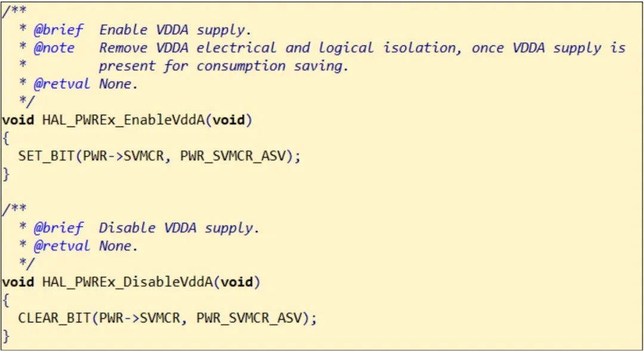
Task: Click the words 'present for consumption saving.'
Action: (x=224, y=67)
